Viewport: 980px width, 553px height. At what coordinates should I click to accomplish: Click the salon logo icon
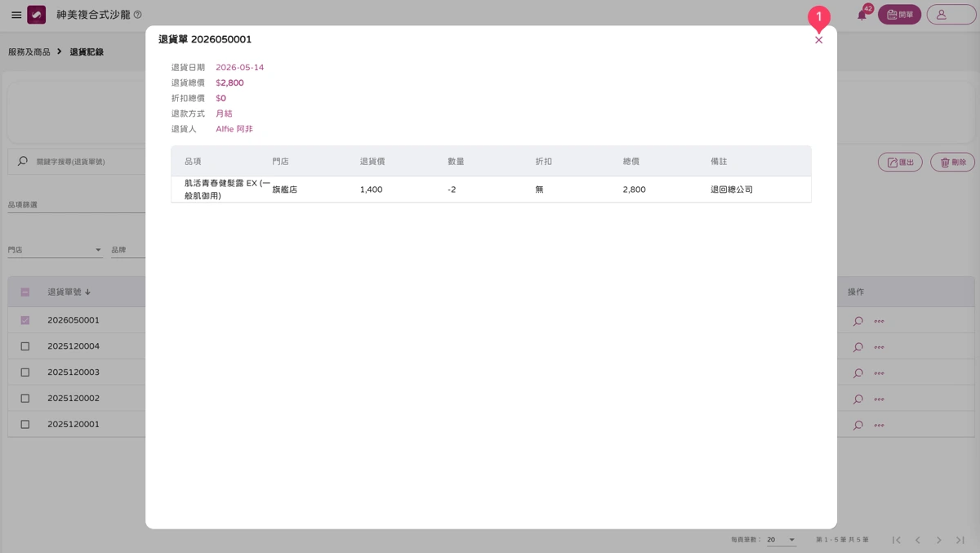pyautogui.click(x=37, y=15)
